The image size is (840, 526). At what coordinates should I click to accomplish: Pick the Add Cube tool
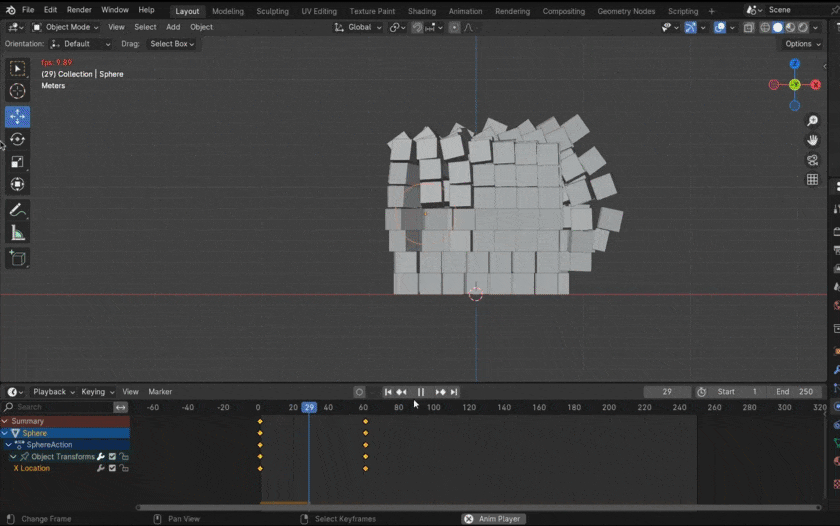tap(17, 258)
